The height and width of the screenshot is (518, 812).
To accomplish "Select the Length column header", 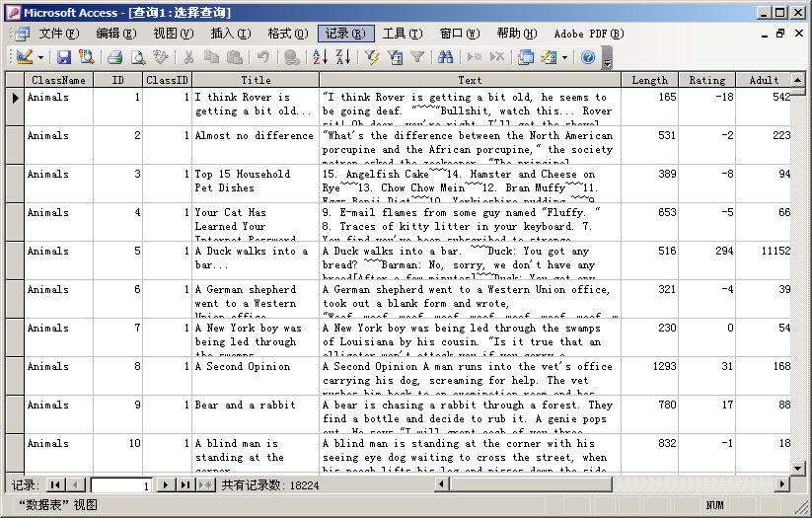I will tap(649, 80).
